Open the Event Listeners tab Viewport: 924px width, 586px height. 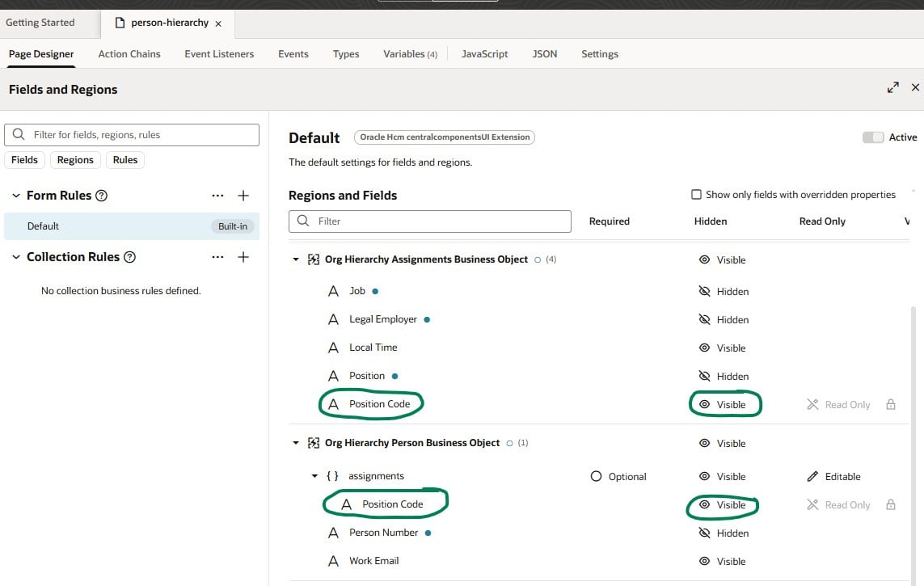219,53
